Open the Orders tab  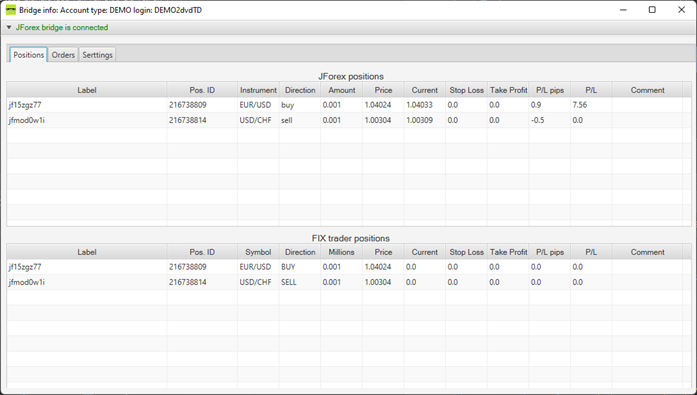tap(63, 55)
